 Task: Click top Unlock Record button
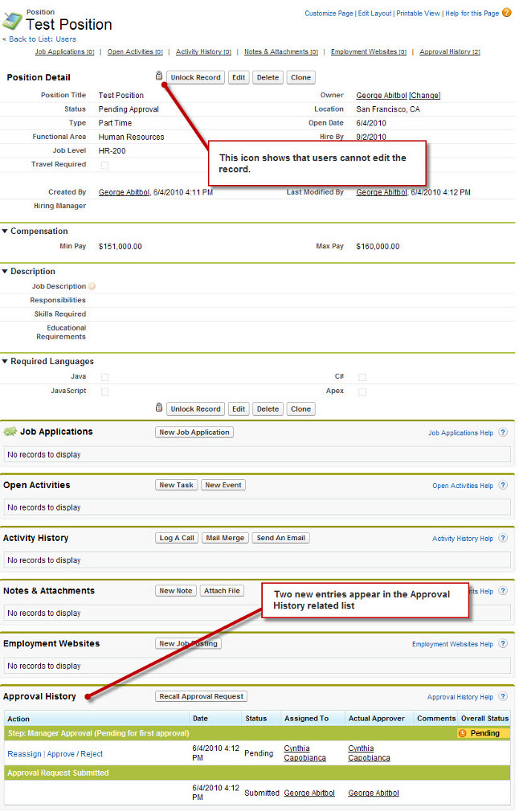click(x=195, y=77)
